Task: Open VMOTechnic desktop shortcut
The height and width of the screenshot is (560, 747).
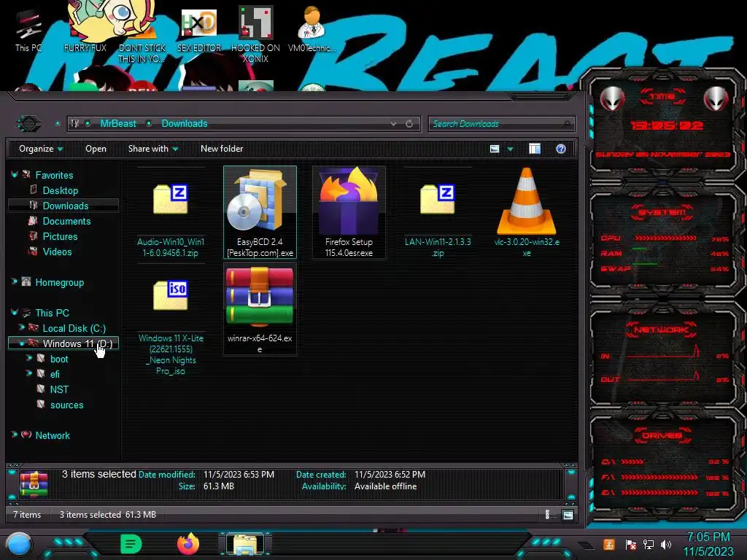Action: pyautogui.click(x=311, y=29)
